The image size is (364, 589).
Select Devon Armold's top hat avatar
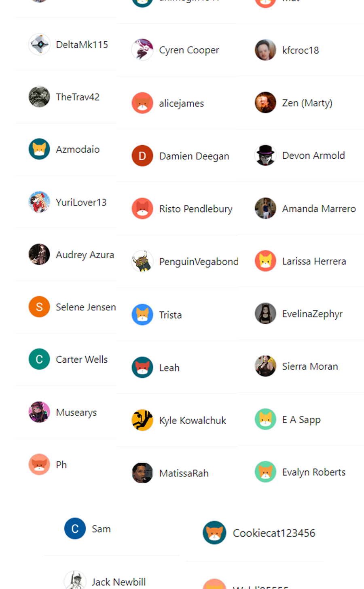pos(265,155)
